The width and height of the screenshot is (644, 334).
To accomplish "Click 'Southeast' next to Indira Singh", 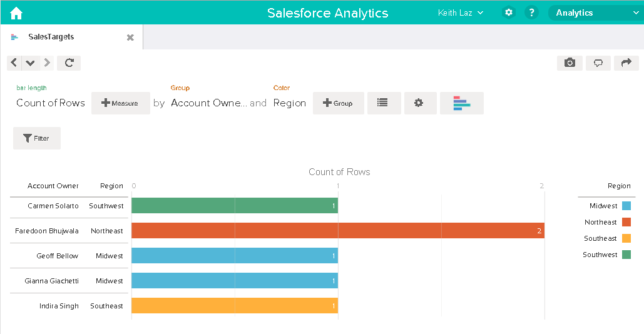I will point(106,306).
